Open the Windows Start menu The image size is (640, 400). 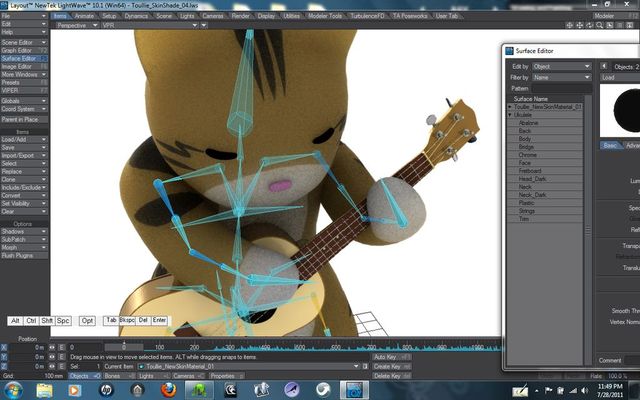click(x=13, y=390)
